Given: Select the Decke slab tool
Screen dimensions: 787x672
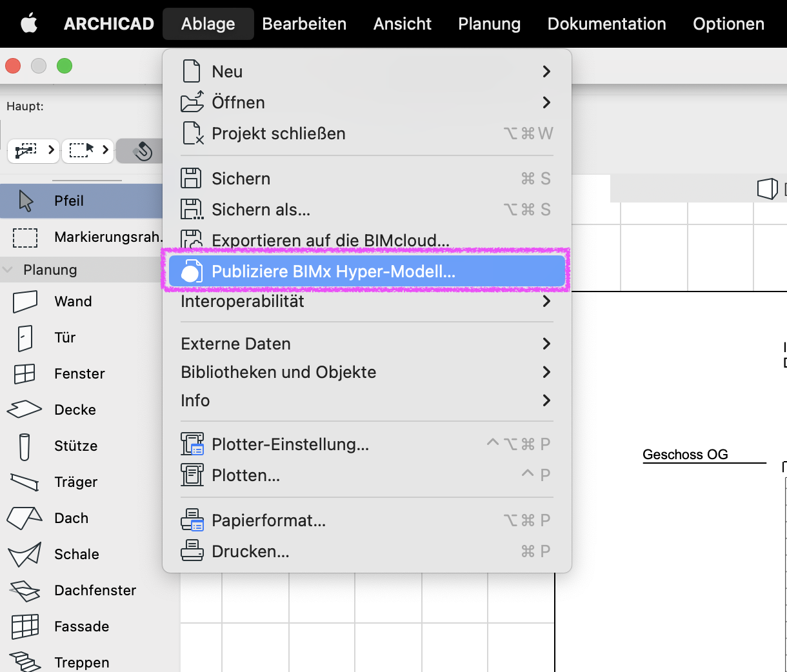Looking at the screenshot, I should tap(81, 410).
